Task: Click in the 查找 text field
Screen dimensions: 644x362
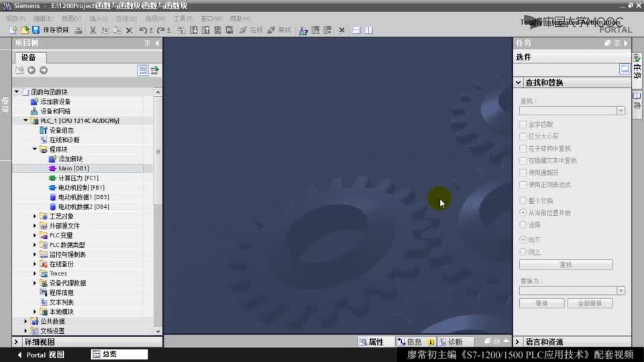Action: (x=568, y=111)
